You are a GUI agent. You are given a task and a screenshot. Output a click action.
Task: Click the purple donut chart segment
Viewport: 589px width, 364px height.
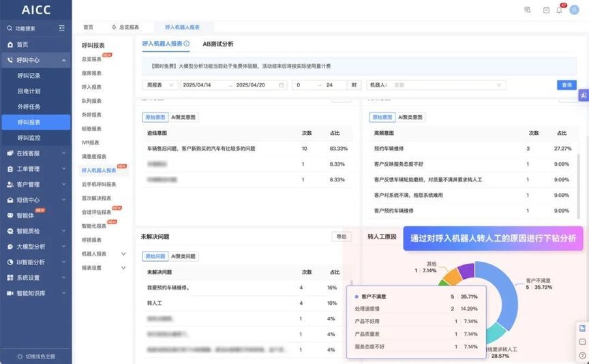(x=466, y=270)
